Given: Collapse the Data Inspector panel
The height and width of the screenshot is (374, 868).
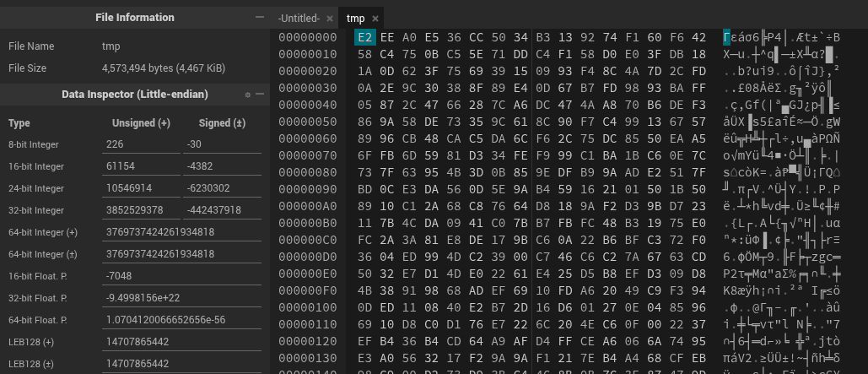Looking at the screenshot, I should 260,95.
